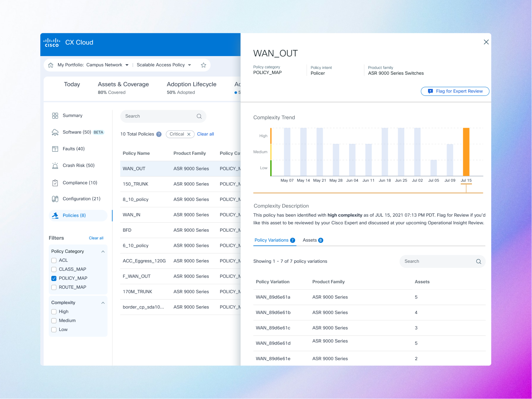Close the WAN_OUT detail panel

[x=486, y=42]
